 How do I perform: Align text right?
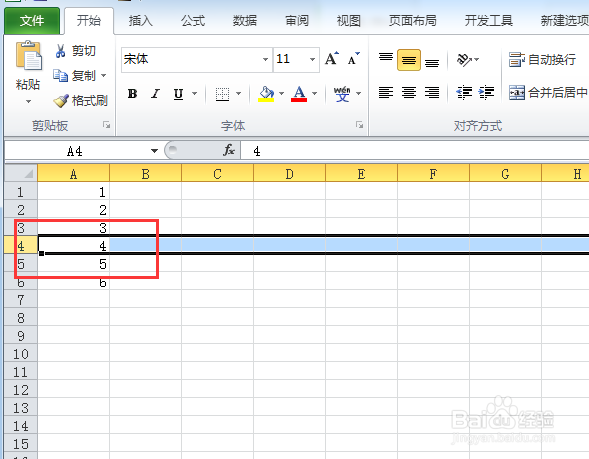(432, 92)
